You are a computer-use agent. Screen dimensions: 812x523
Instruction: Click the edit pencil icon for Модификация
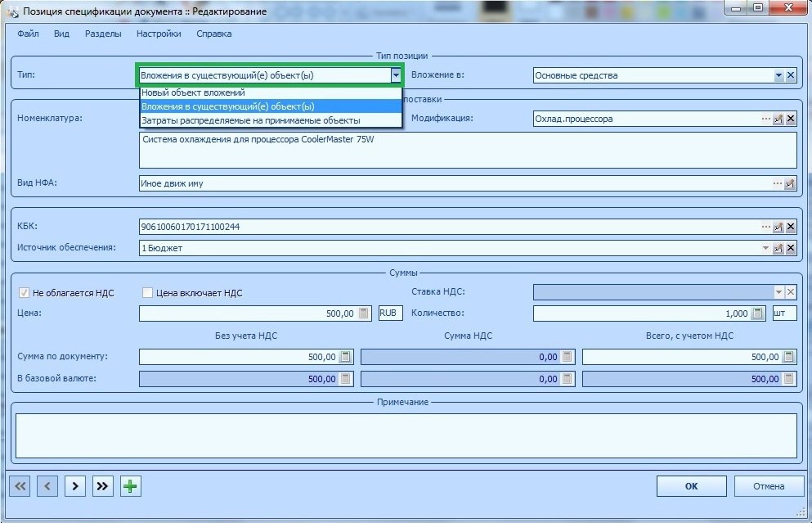coord(778,119)
